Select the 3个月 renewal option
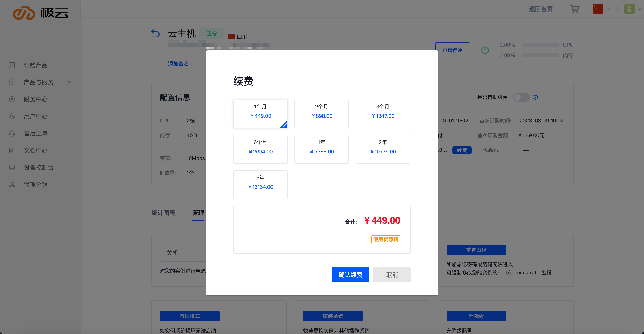Screen dimensions: 644x334 coord(382,114)
